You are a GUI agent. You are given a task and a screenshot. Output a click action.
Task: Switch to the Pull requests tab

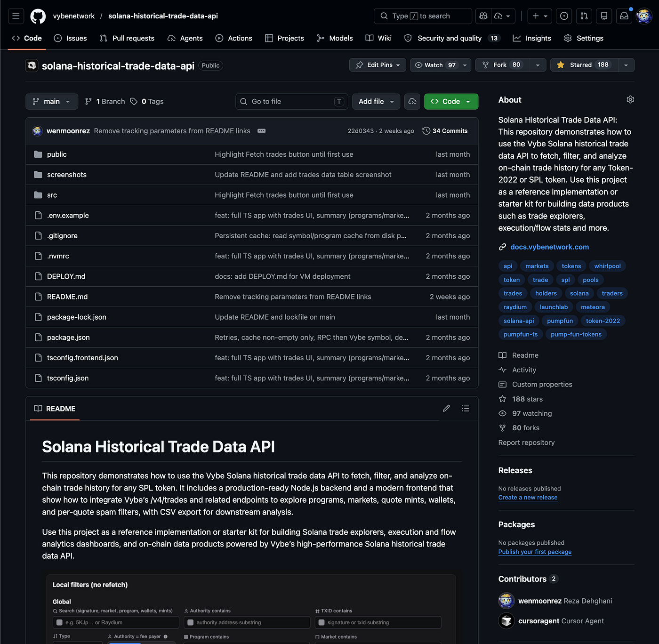pos(127,38)
